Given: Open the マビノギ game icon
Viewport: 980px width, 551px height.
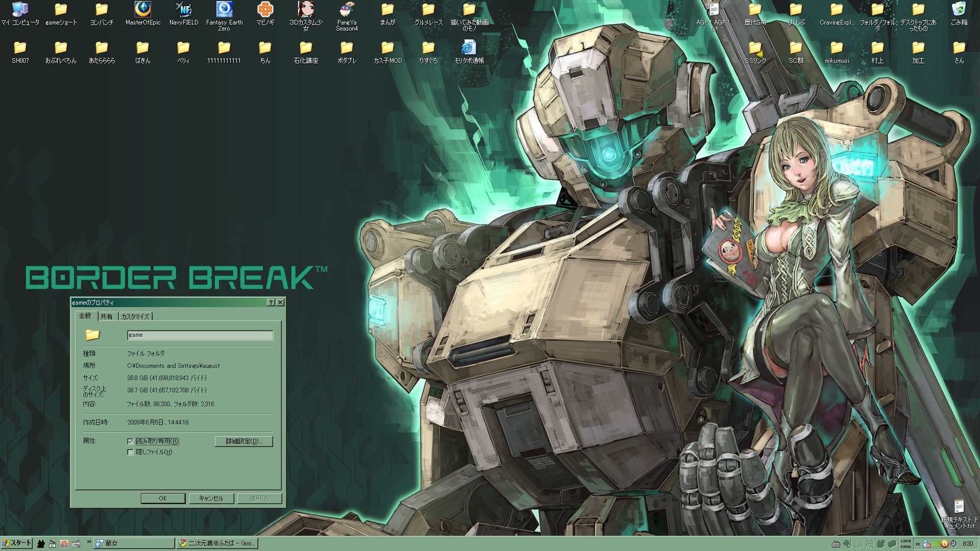Looking at the screenshot, I should click(265, 14).
